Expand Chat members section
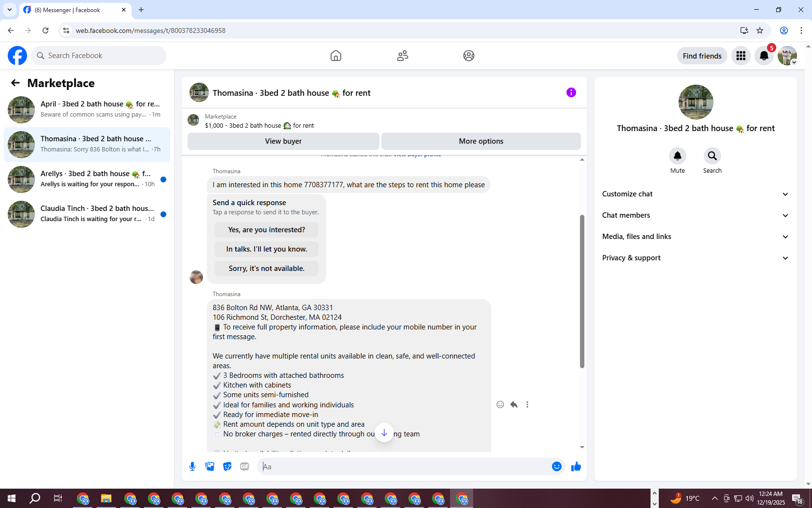The width and height of the screenshot is (812, 508). [x=696, y=215]
